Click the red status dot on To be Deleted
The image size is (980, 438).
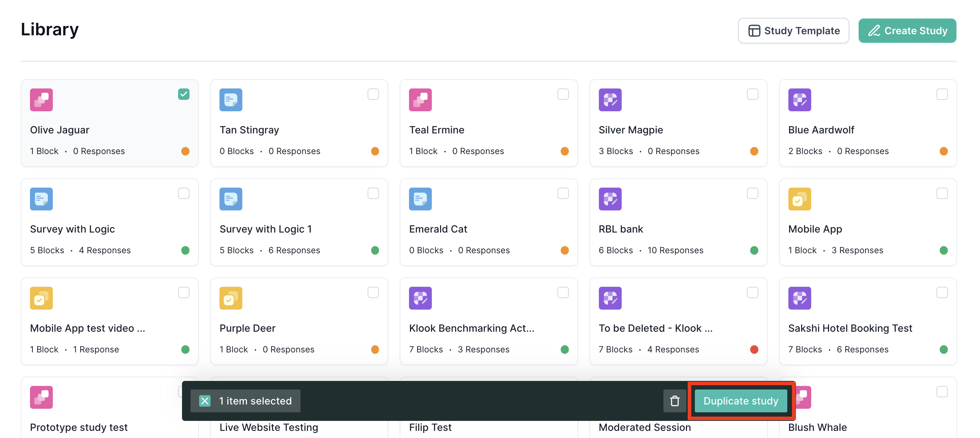(x=754, y=350)
